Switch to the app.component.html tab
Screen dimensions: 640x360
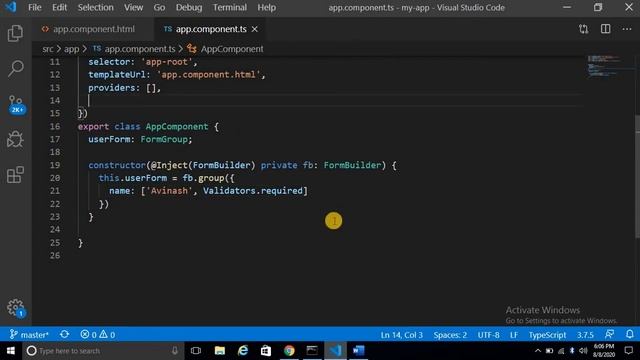(93, 29)
